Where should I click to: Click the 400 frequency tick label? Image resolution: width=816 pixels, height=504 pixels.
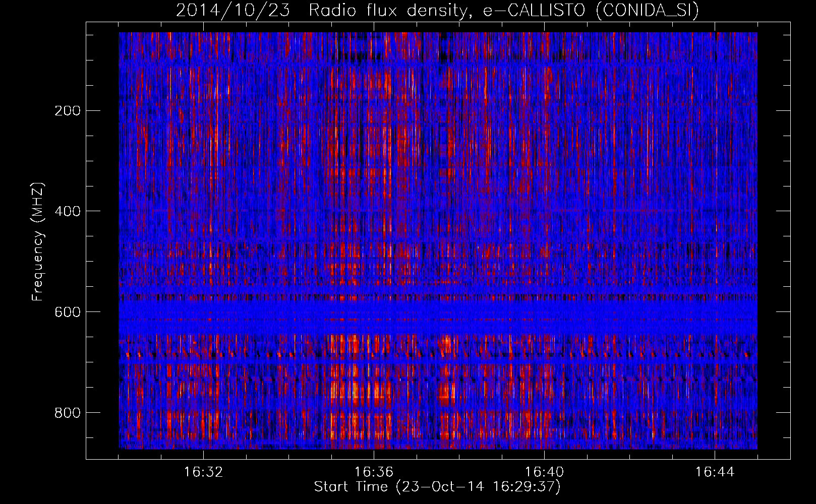coord(68,211)
